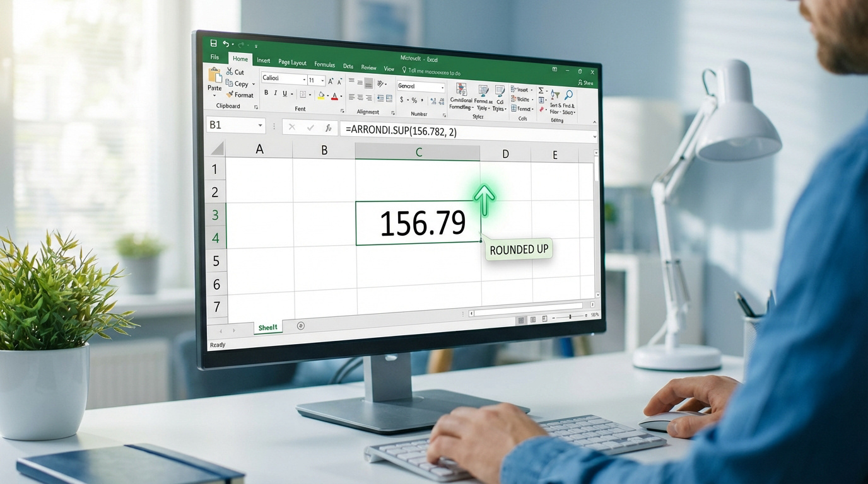Click the Insert cells button
The width and height of the screenshot is (868, 484).
[x=519, y=88]
